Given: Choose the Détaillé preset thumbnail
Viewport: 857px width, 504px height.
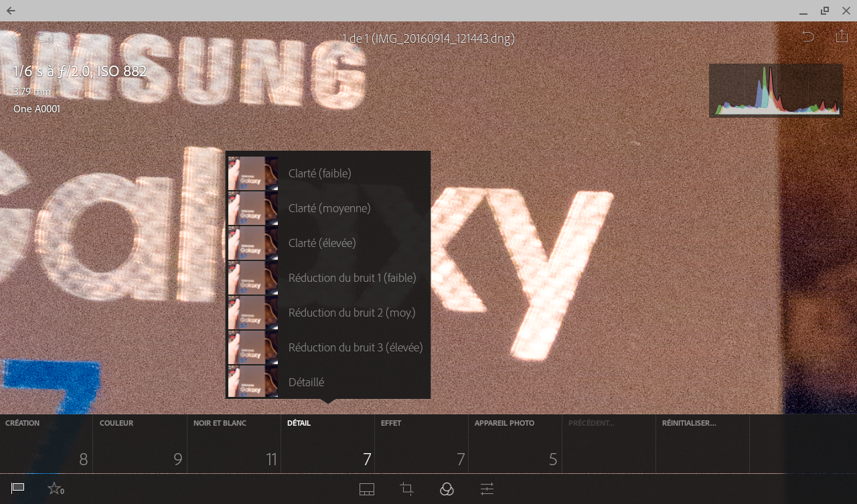Looking at the screenshot, I should [252, 382].
